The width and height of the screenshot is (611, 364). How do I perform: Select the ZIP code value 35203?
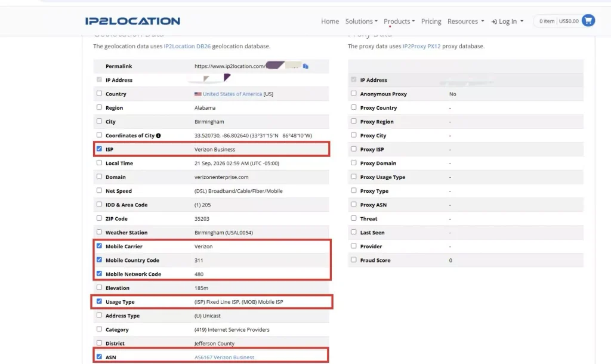202,218
